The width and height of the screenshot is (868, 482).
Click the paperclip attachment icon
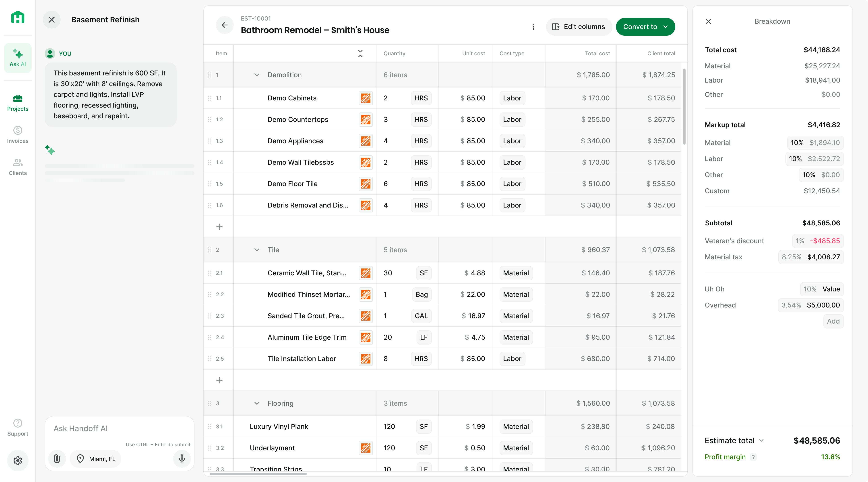[57, 458]
